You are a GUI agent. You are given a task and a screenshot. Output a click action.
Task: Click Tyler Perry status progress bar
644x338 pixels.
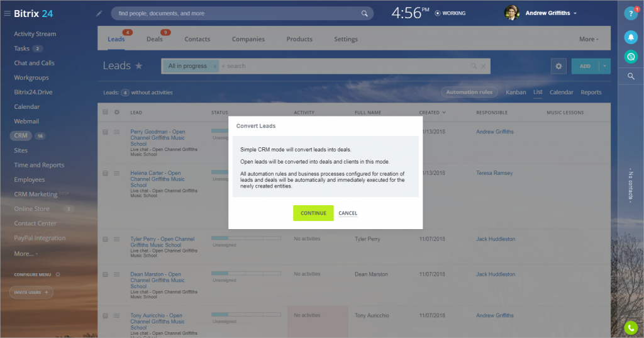pos(246,238)
